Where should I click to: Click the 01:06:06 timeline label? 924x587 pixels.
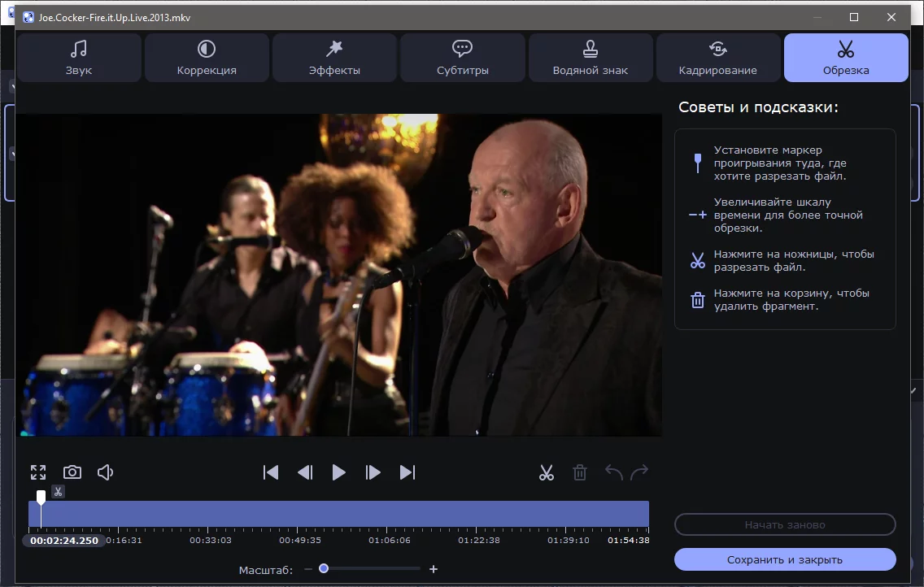[390, 541]
